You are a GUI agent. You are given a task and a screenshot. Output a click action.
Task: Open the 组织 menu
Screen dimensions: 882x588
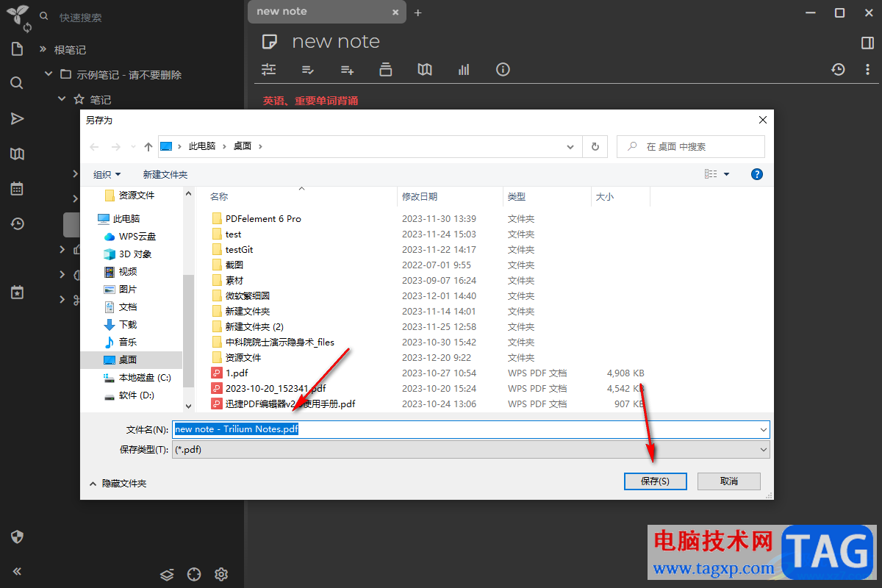click(107, 174)
